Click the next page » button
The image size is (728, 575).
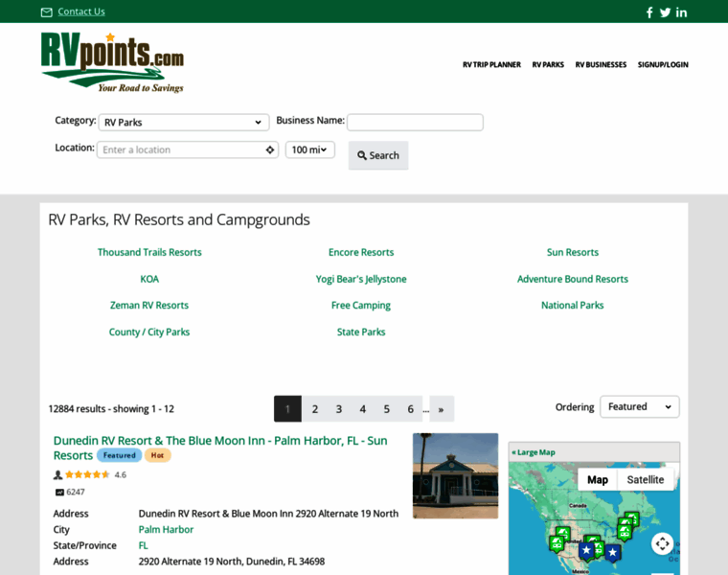[x=442, y=408]
